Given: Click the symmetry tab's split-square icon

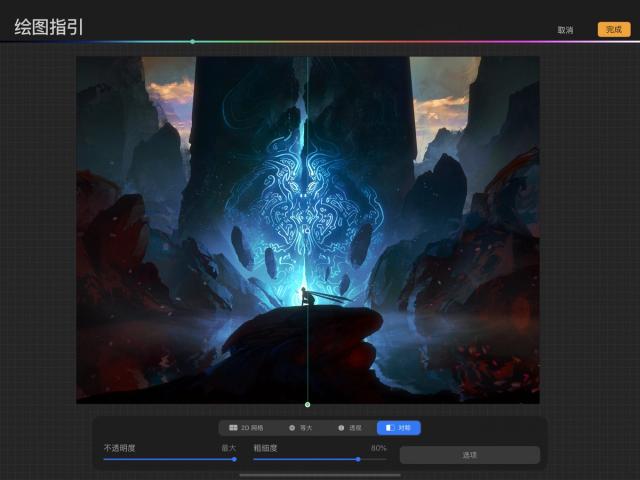Looking at the screenshot, I should pyautogui.click(x=390, y=428).
